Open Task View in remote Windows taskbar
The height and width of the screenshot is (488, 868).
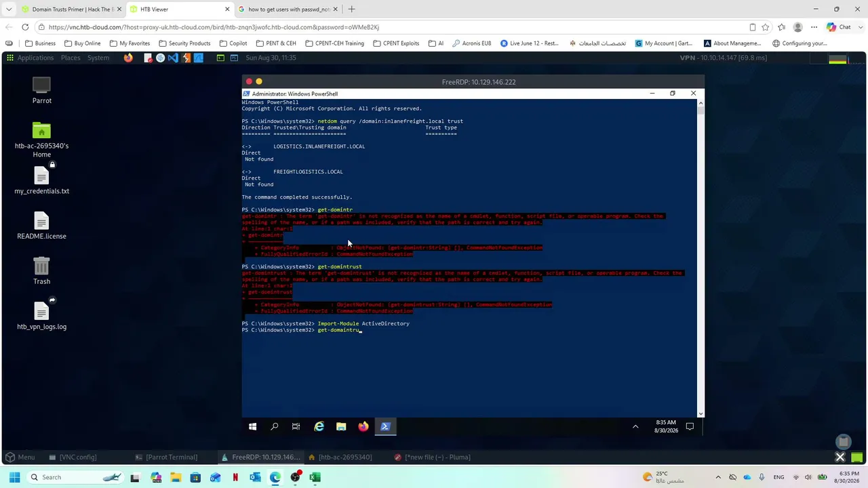pos(296,426)
